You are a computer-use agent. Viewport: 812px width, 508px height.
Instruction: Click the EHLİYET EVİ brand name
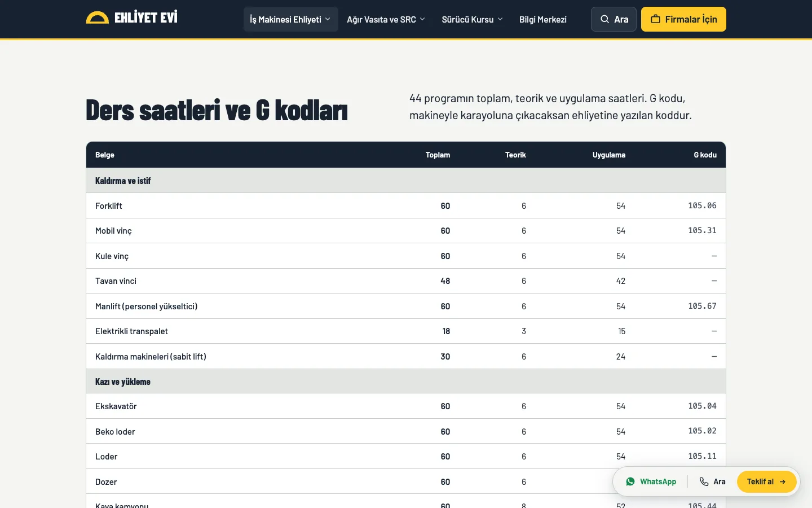tap(146, 18)
